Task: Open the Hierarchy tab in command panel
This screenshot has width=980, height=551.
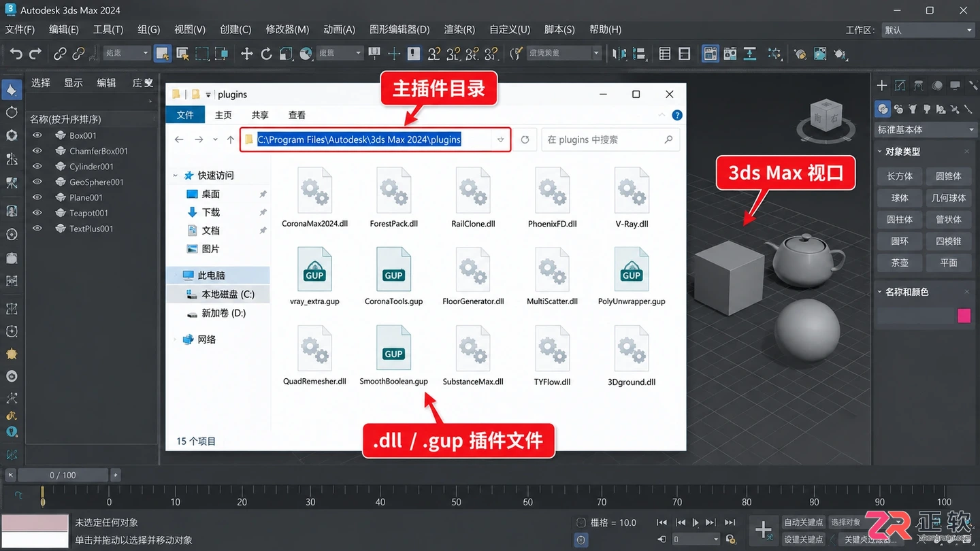Action: point(919,85)
